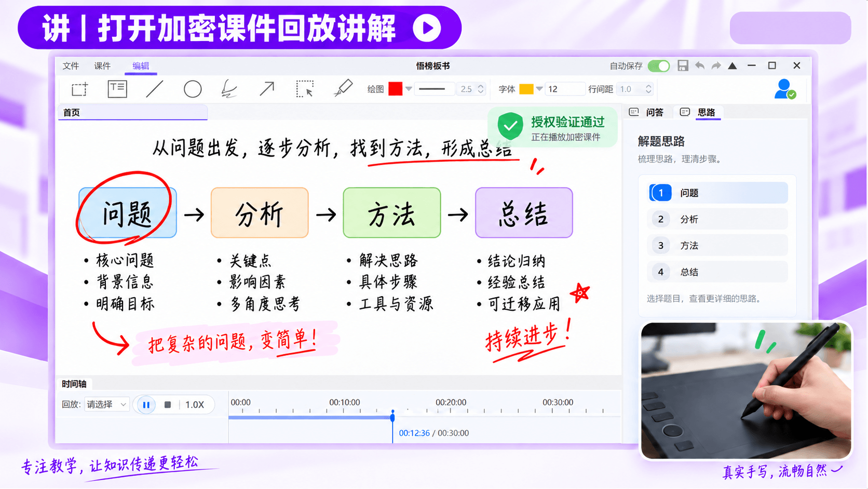Select the 首页 page tab
The height and width of the screenshot is (489, 868).
coord(133,113)
